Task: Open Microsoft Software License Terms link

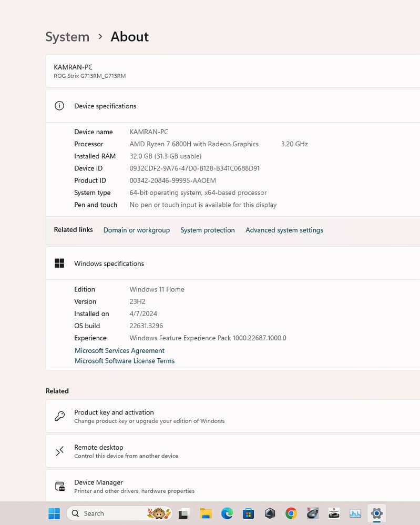Action: pyautogui.click(x=125, y=361)
